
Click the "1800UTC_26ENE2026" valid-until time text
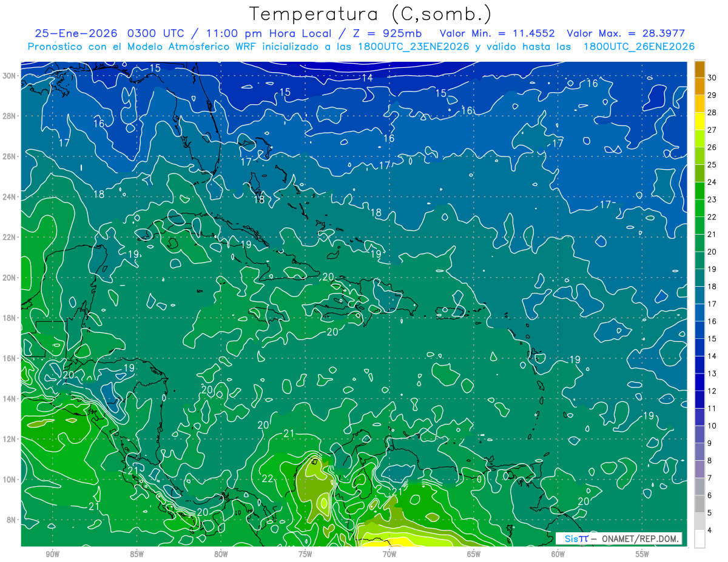(639, 47)
